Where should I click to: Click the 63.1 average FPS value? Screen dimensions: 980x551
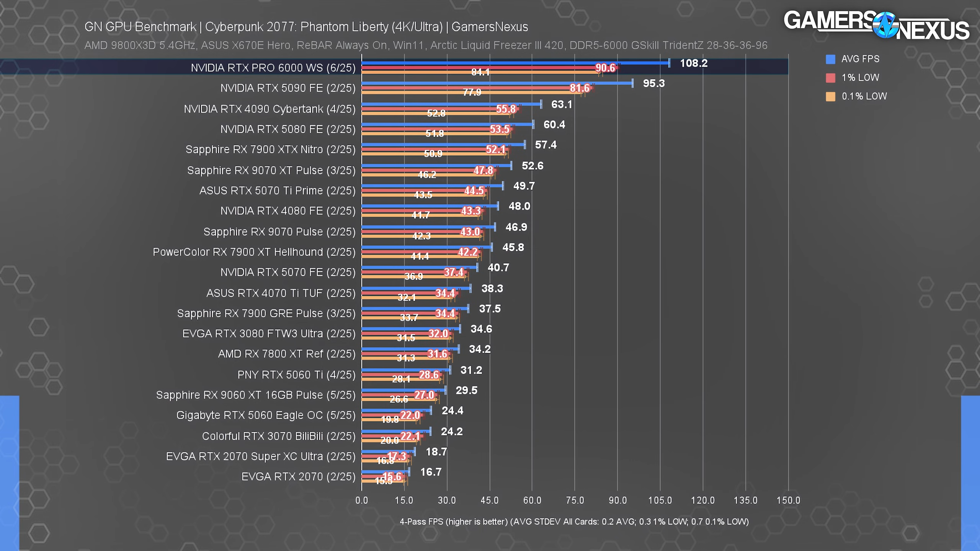point(562,105)
